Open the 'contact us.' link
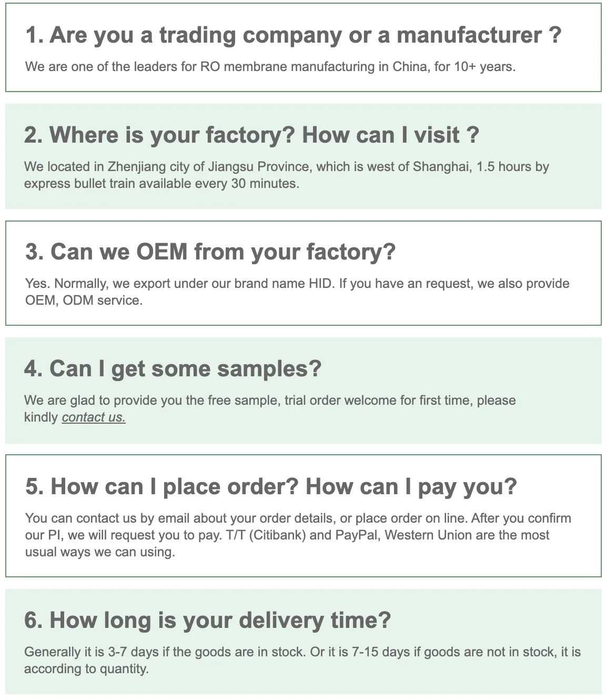The height and width of the screenshot is (700, 606). [x=94, y=417]
